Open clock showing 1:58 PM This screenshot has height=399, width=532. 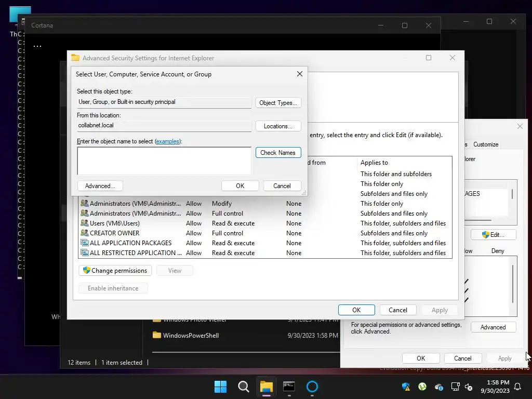click(x=495, y=387)
